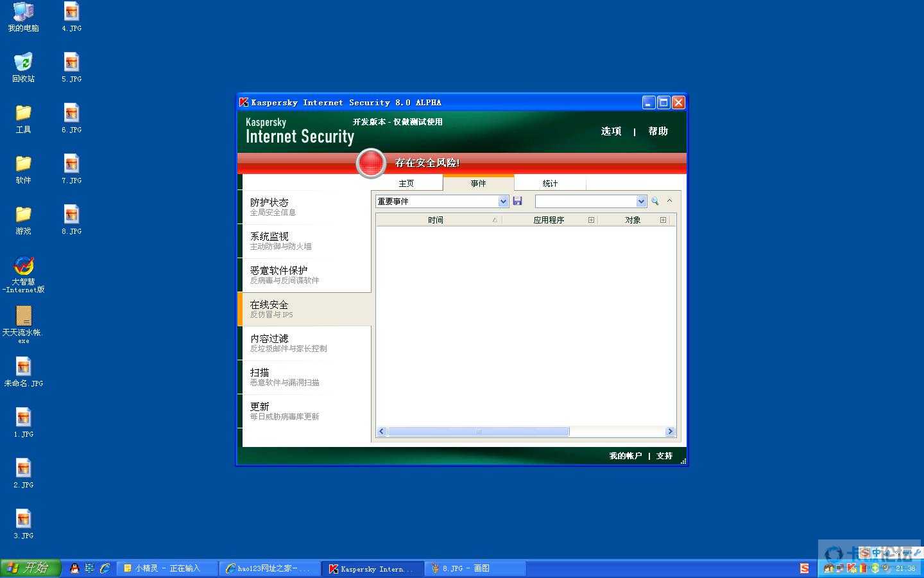The image size is (924, 578).
Task: Click the save report floppy disk icon
Action: [517, 201]
